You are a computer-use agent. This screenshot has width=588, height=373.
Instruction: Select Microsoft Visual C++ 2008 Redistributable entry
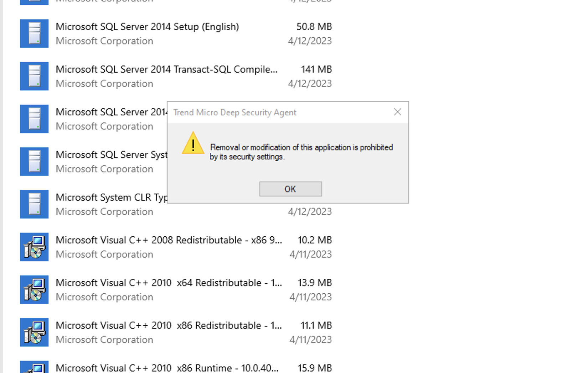pos(176,247)
